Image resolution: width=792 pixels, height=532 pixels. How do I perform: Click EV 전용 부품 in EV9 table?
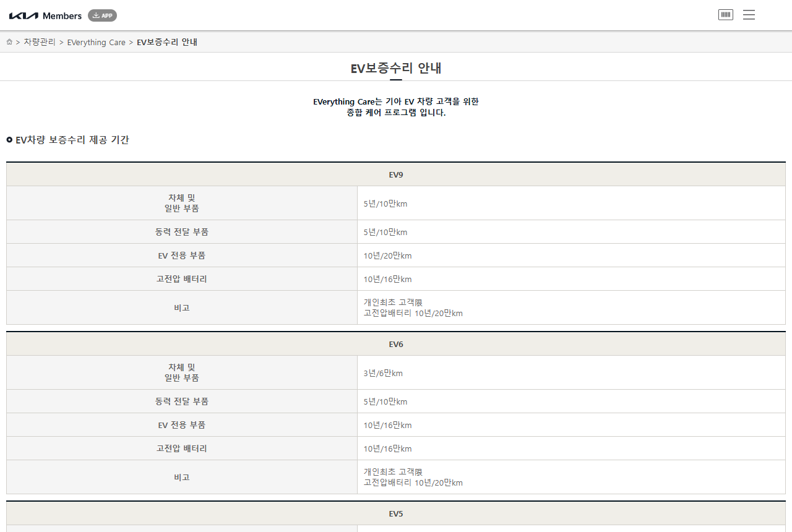(182, 255)
